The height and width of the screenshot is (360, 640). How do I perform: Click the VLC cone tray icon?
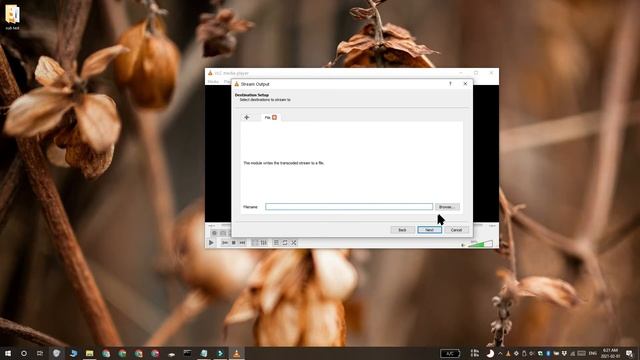click(508, 353)
